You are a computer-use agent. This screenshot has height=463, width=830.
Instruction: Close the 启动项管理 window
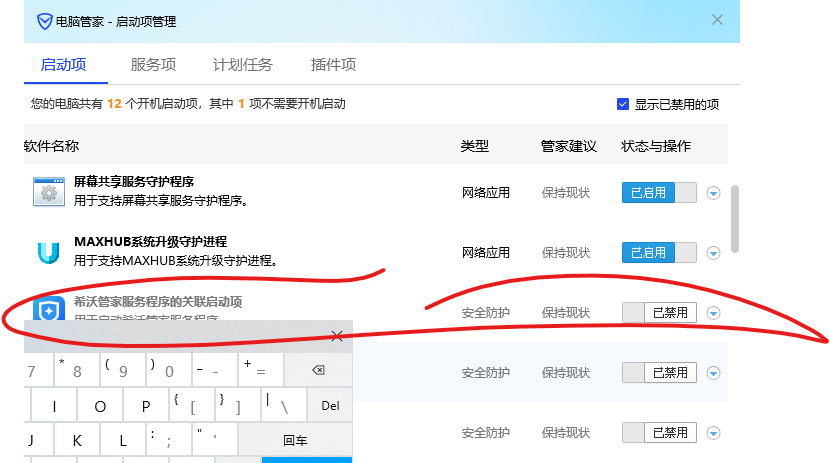(717, 20)
